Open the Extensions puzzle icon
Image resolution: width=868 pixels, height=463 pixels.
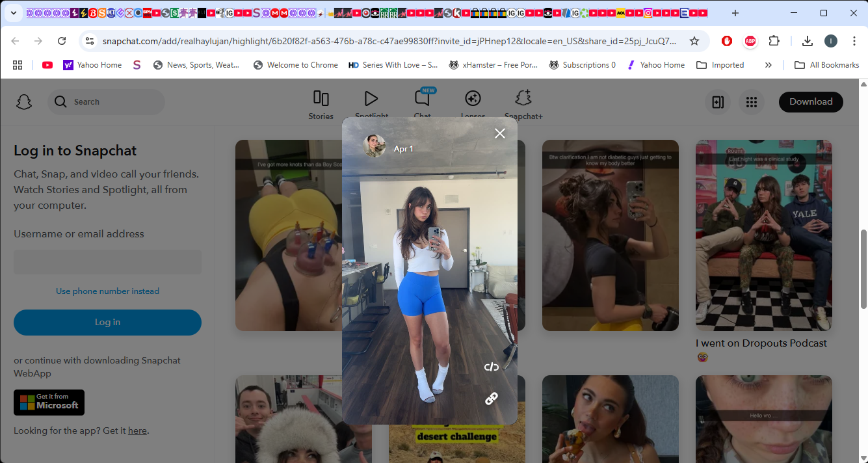[774, 41]
